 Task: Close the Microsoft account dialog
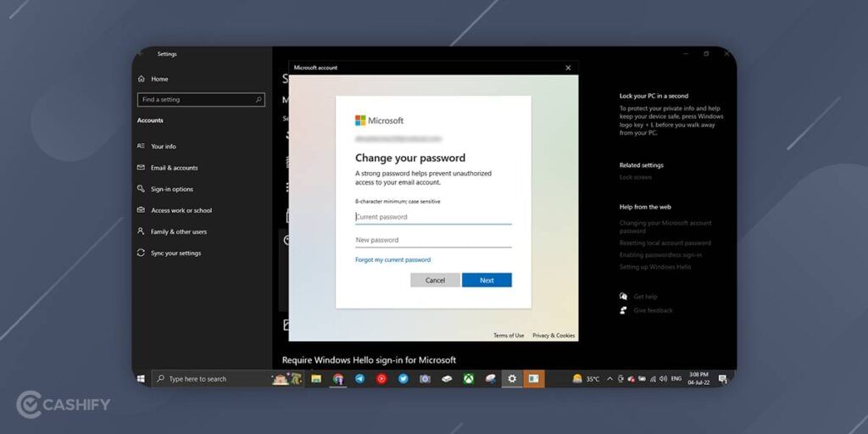(x=568, y=68)
